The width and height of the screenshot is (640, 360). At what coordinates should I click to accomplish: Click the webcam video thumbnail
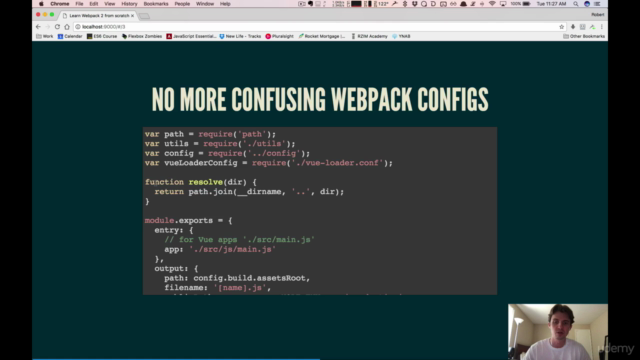558,332
